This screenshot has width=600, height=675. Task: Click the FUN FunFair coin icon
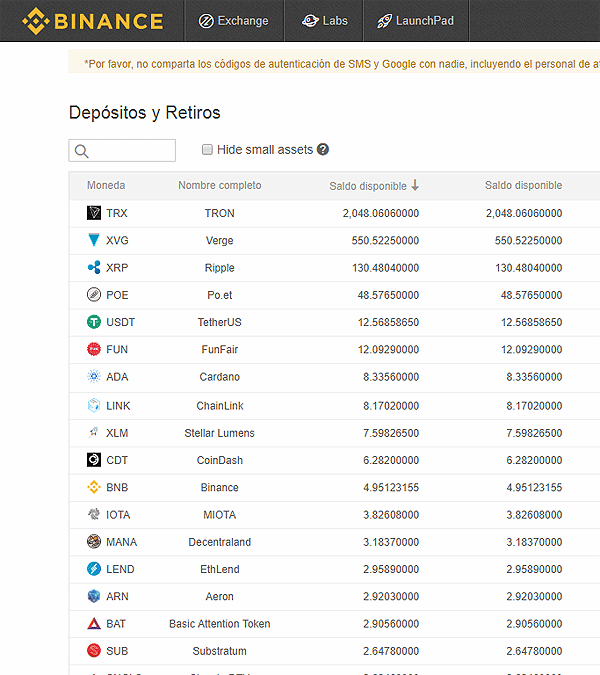[94, 349]
